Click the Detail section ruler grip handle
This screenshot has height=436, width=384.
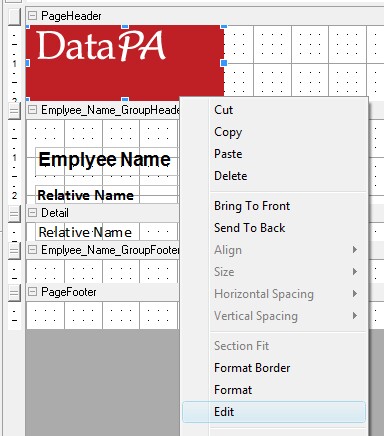pos(14,214)
